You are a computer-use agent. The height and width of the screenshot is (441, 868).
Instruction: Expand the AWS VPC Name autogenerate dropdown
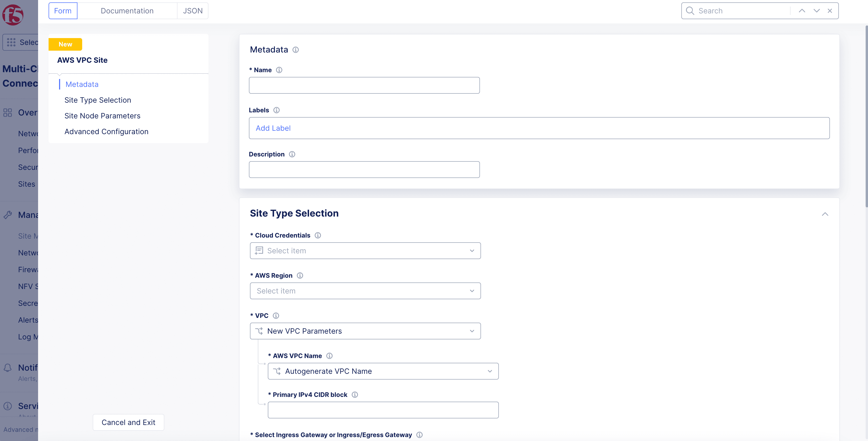489,371
